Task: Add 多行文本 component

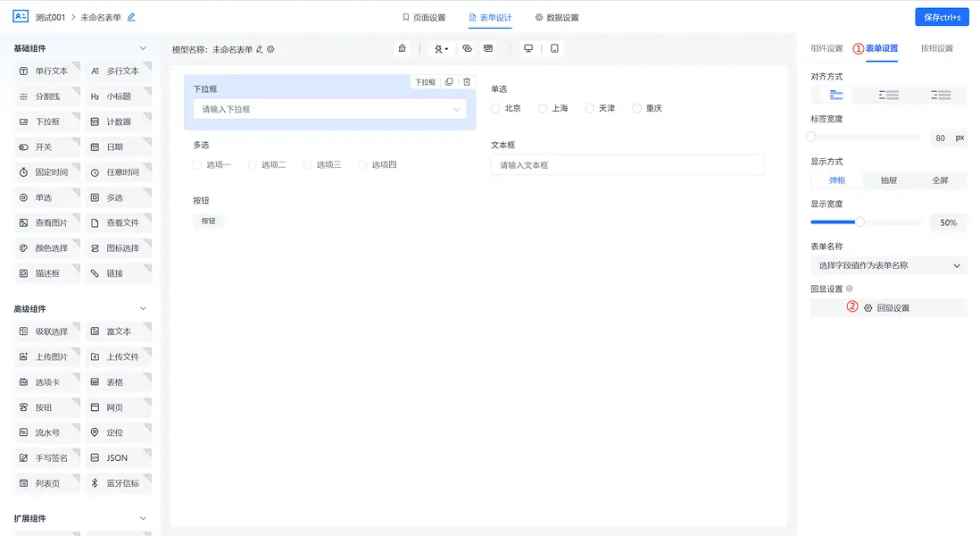Action: tap(118, 71)
